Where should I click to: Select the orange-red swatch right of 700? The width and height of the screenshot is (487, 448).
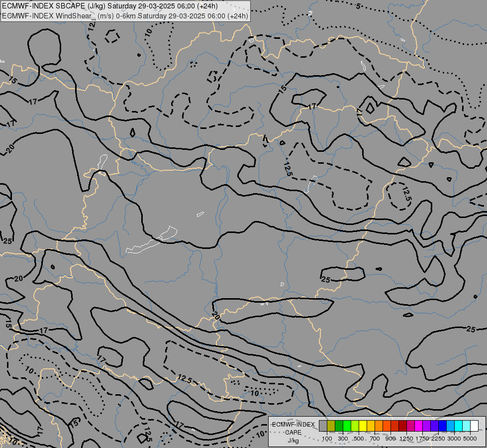[387, 426]
